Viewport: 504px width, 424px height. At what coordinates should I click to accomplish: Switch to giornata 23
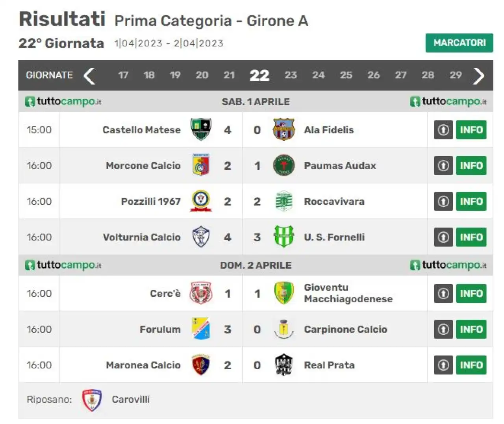[291, 75]
